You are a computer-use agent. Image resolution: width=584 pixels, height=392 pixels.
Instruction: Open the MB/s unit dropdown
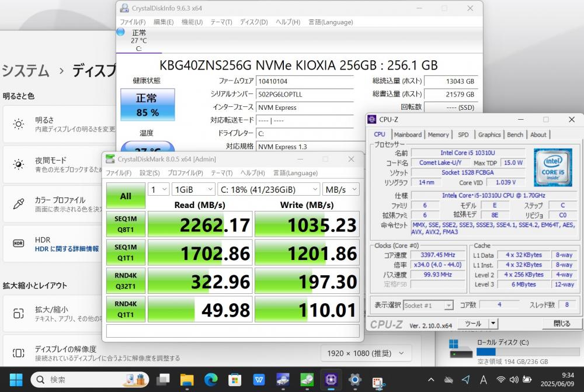[341, 190]
